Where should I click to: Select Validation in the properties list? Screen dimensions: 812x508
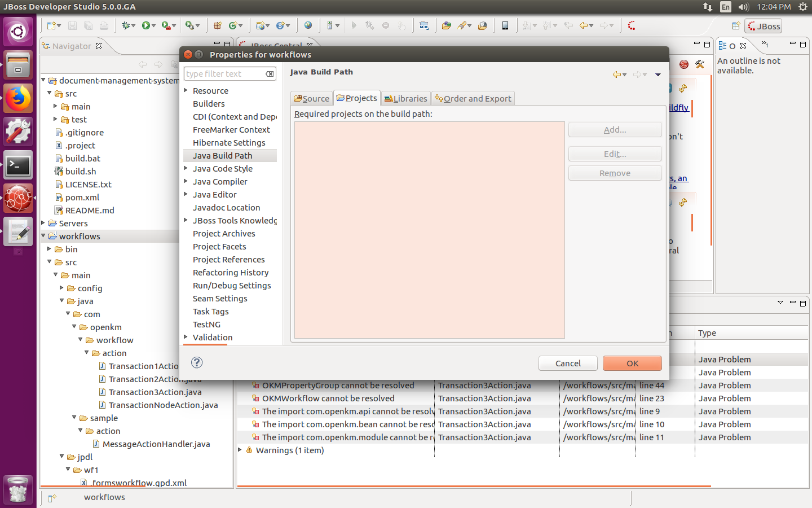pos(213,337)
